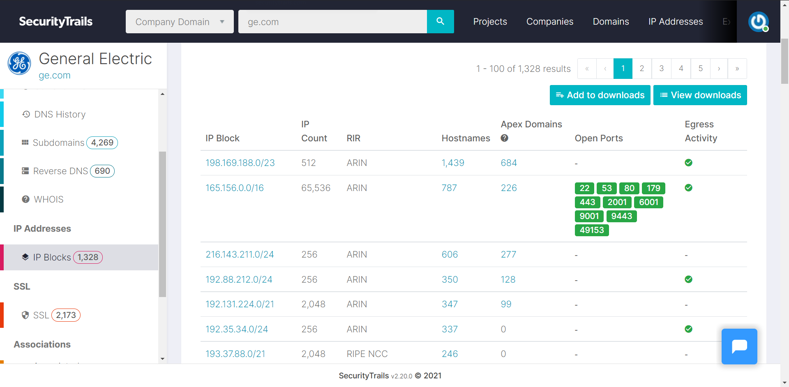This screenshot has width=789, height=387.
Task: Click the ge.com link under General Electric
Action: 54,75
